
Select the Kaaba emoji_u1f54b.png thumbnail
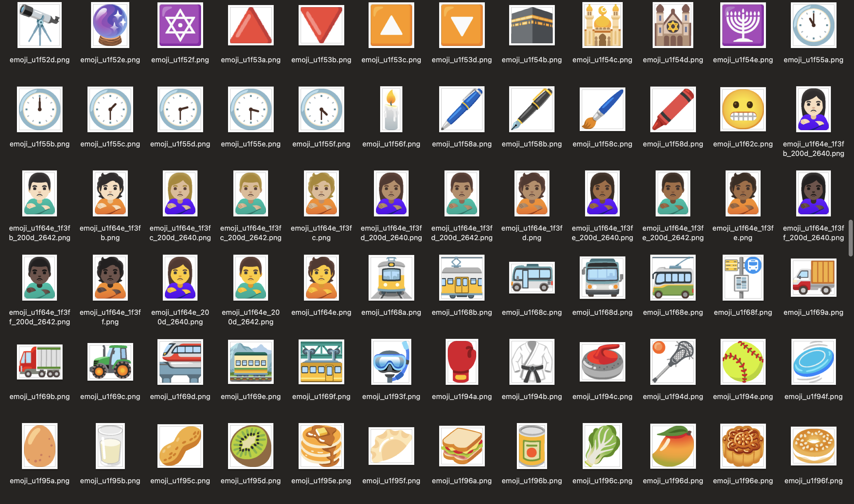click(x=532, y=25)
